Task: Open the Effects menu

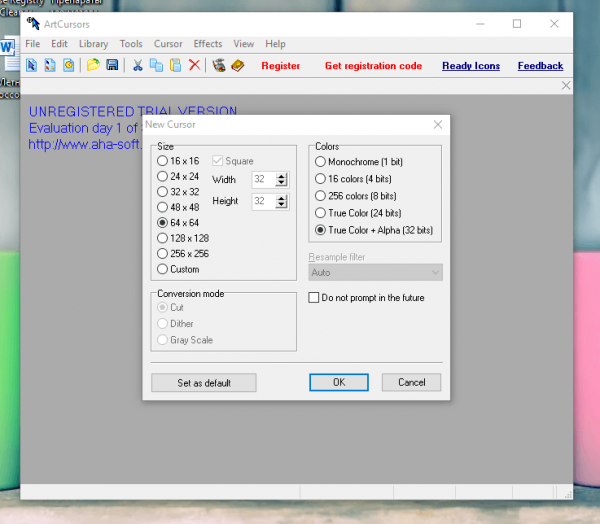Action: coord(208,44)
